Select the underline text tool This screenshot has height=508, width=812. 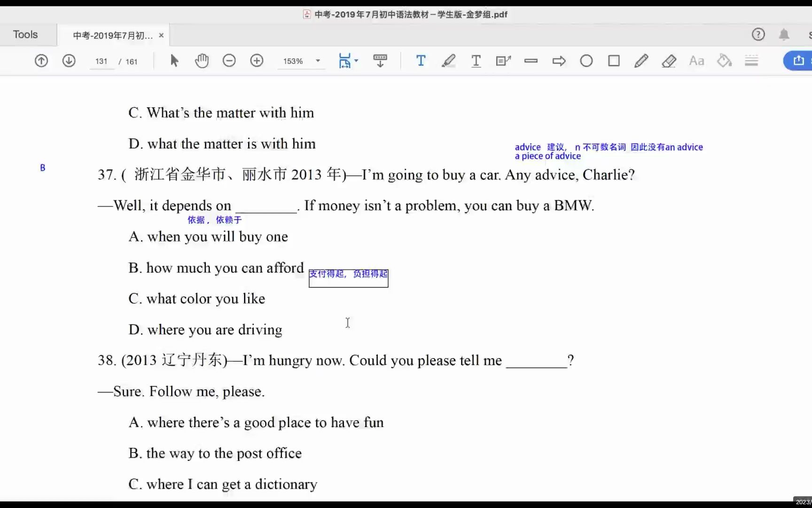coord(476,61)
